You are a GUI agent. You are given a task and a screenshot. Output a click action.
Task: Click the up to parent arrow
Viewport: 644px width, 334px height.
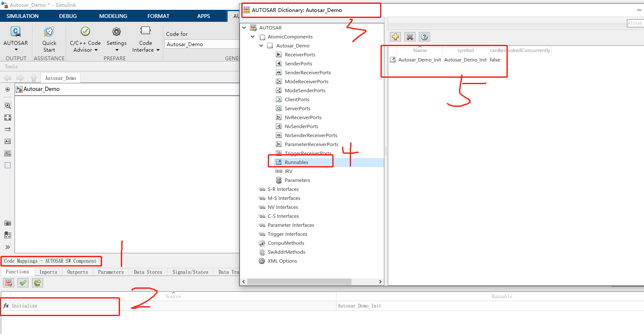coord(33,78)
